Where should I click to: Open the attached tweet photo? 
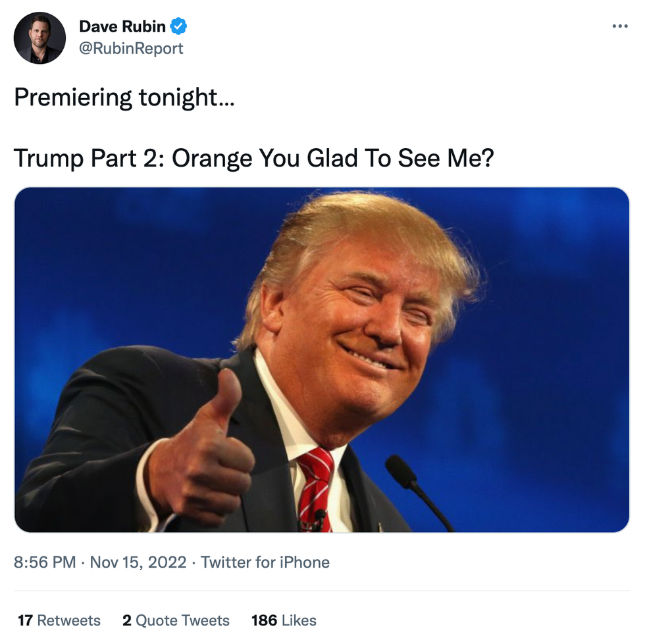(x=322, y=360)
